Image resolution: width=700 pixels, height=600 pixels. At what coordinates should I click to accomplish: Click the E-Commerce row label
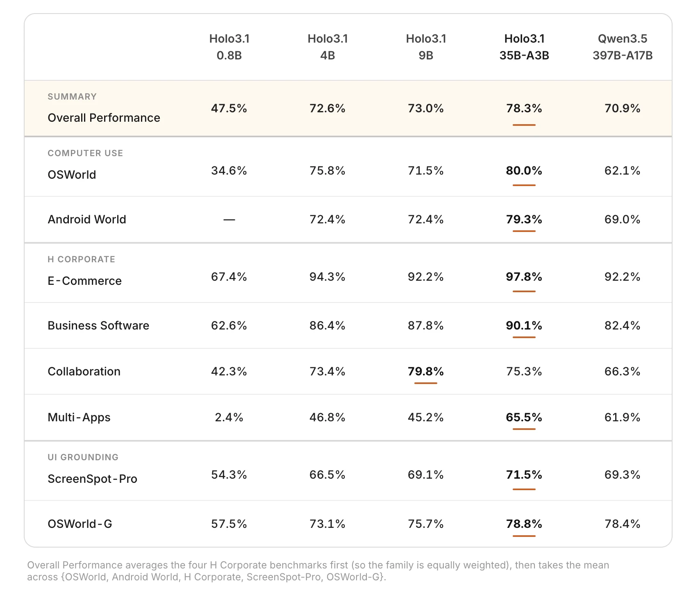tap(84, 281)
